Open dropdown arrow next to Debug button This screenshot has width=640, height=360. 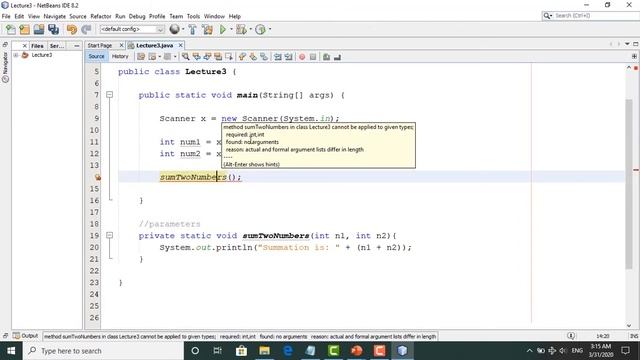coord(250,29)
